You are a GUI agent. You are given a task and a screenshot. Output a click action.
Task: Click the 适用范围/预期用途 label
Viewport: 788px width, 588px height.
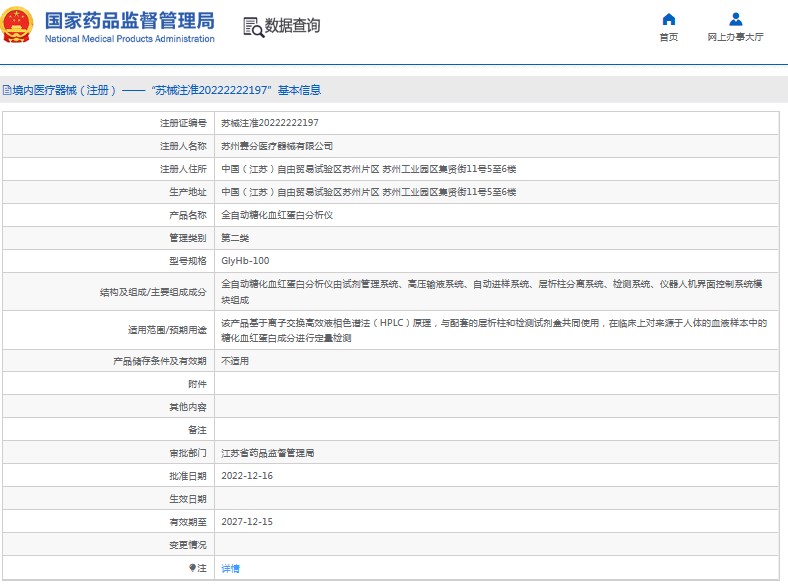[x=167, y=330]
